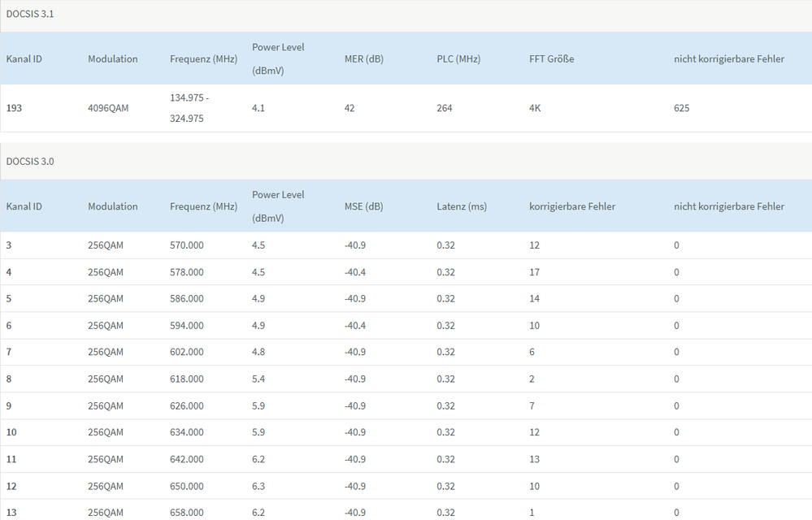Screen dimensions: 812x520
Task: Click MSE value -40.4 for channel 6
Action: 355,326
